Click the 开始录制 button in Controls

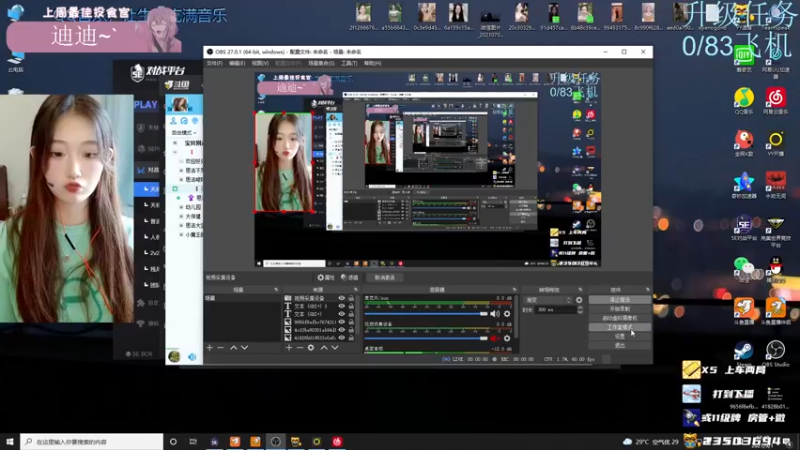[x=619, y=309]
